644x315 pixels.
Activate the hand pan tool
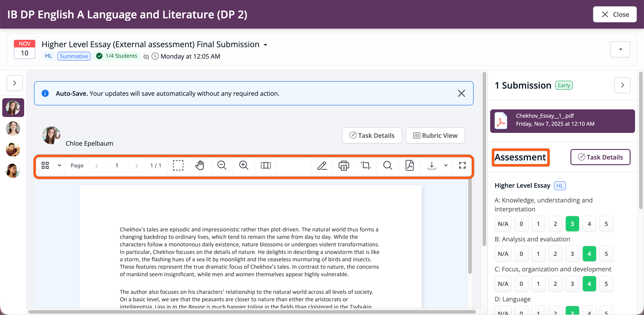(200, 165)
